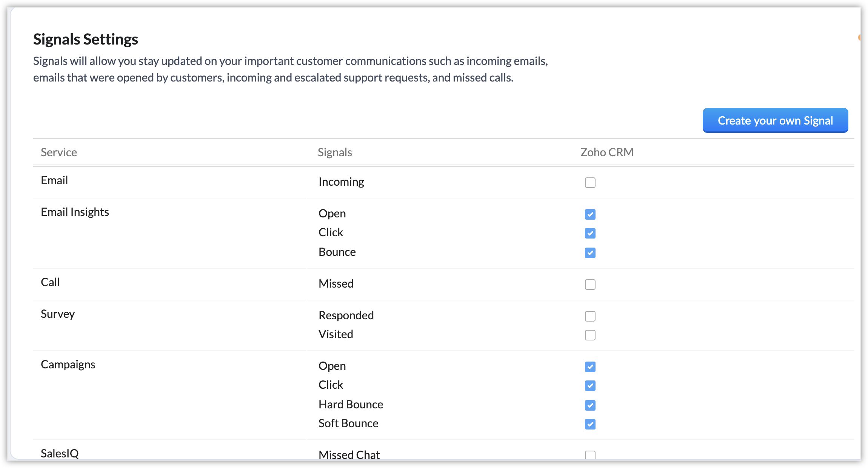Uncheck the Email Insights Open signal

coord(590,214)
